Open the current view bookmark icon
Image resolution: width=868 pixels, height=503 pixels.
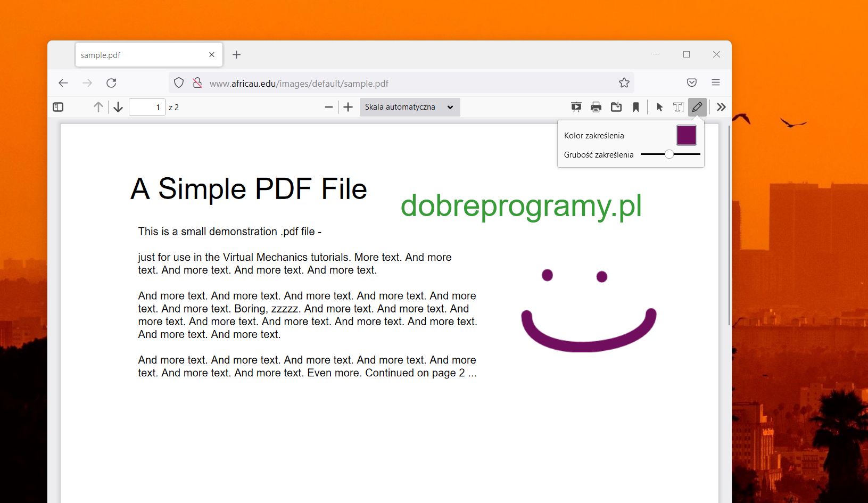tap(636, 107)
